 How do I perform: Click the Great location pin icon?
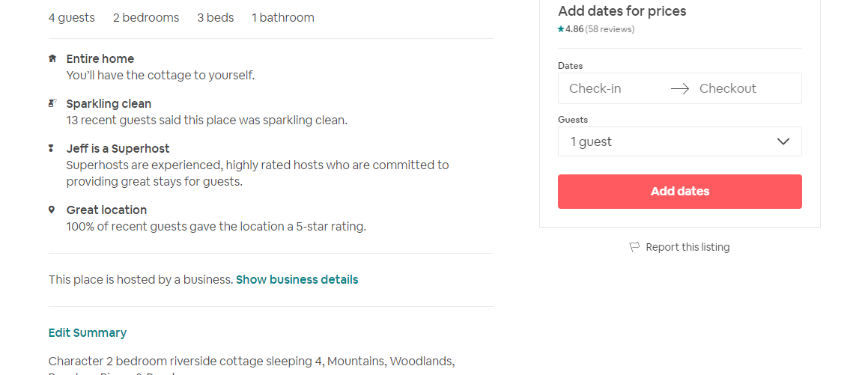tap(52, 209)
